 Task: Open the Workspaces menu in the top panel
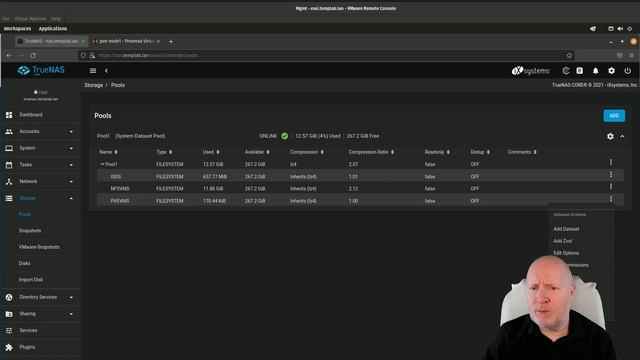pyautogui.click(x=18, y=29)
